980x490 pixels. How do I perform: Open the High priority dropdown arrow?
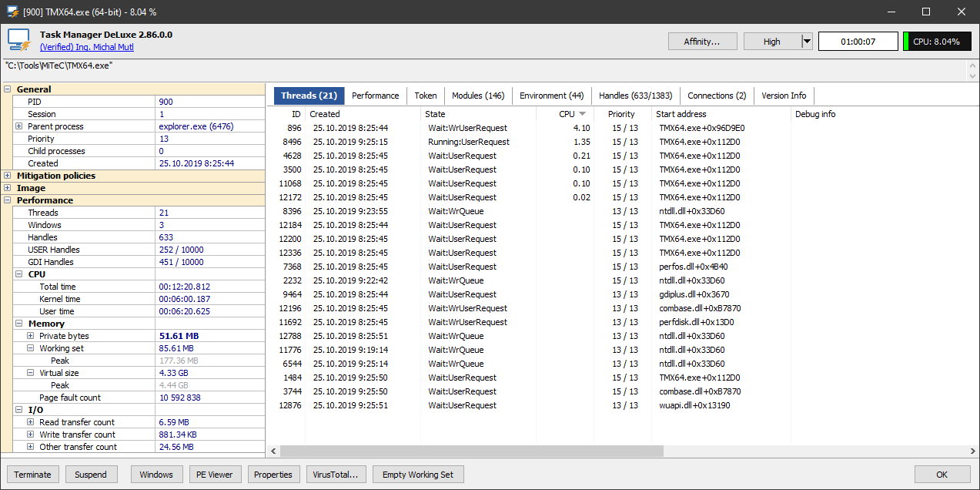pyautogui.click(x=807, y=42)
